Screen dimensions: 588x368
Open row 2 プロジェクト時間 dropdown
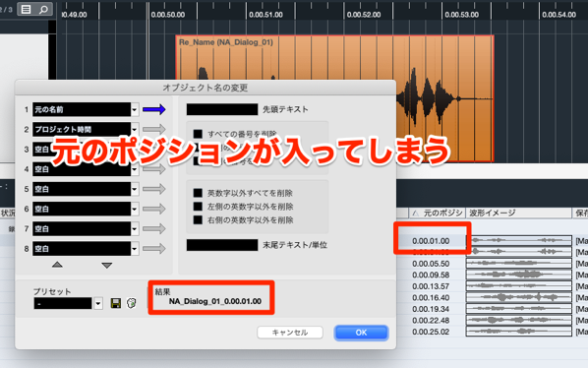[x=135, y=130]
